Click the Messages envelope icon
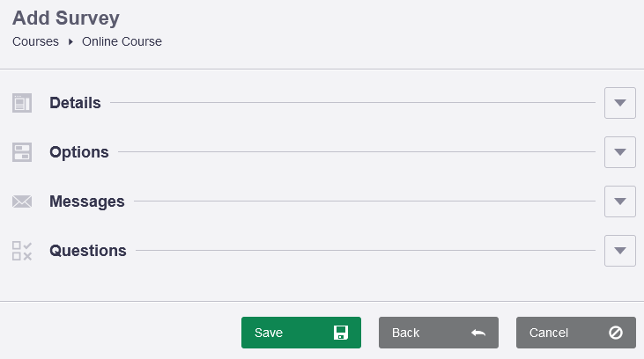Screen dimensions: 644x359 [x=22, y=201]
